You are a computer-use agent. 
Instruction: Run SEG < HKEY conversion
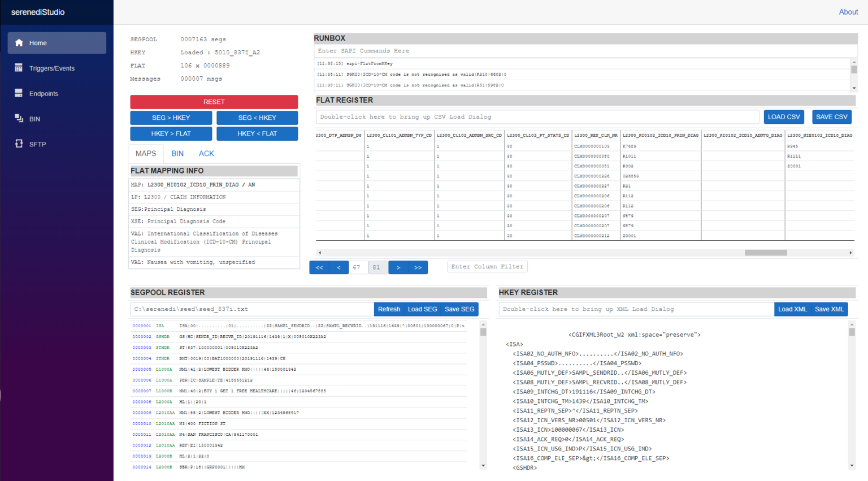[x=257, y=118]
